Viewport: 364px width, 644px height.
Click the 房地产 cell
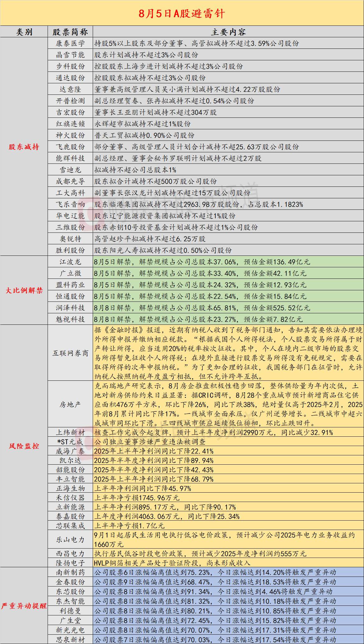pyautogui.click(x=70, y=404)
